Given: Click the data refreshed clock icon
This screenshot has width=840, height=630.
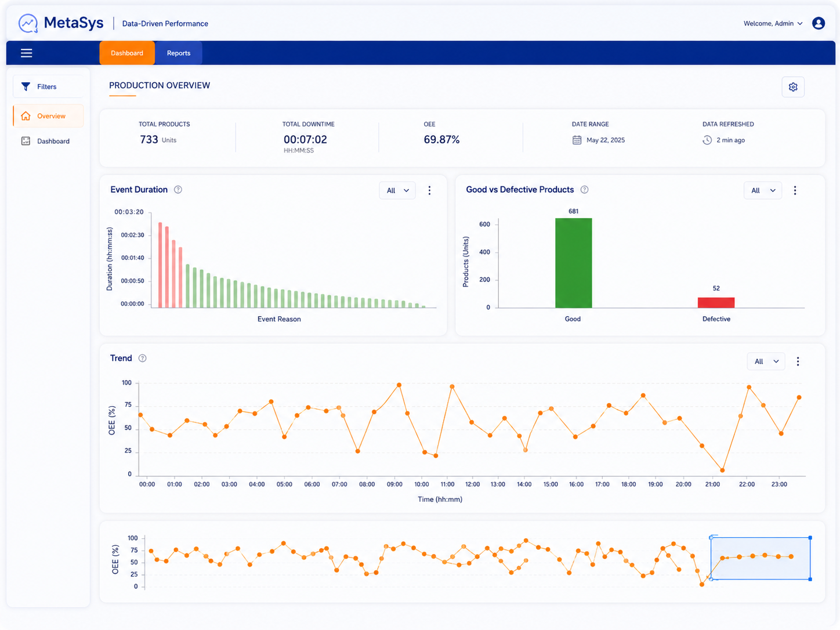Looking at the screenshot, I should pos(707,140).
